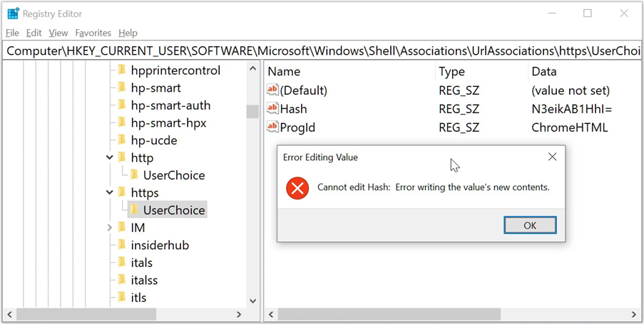Open the Favorites menu
Image resolution: width=644 pixels, height=324 pixels.
tap(93, 33)
